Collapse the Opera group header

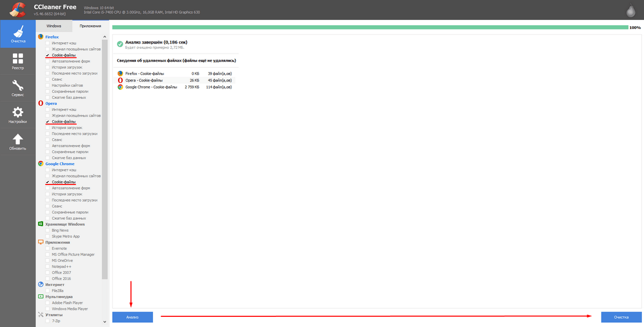pyautogui.click(x=51, y=103)
